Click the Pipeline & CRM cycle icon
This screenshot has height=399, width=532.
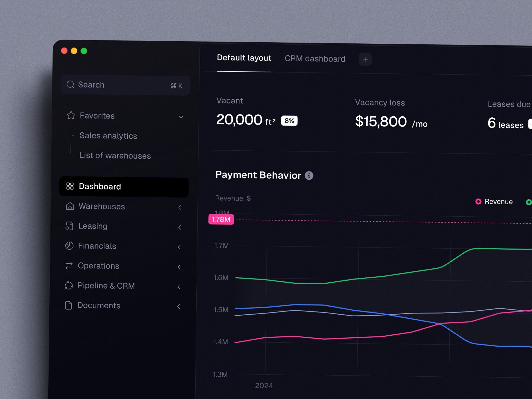pyautogui.click(x=69, y=285)
